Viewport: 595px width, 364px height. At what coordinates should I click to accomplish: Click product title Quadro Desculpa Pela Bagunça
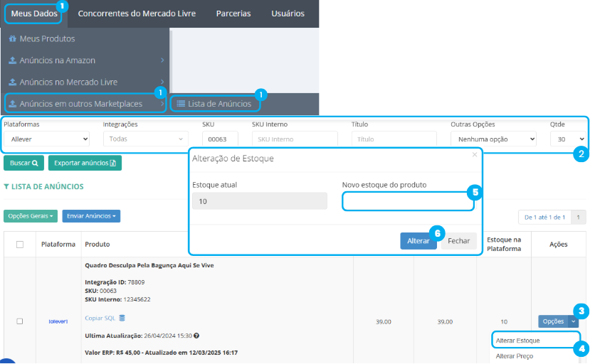pyautogui.click(x=149, y=265)
